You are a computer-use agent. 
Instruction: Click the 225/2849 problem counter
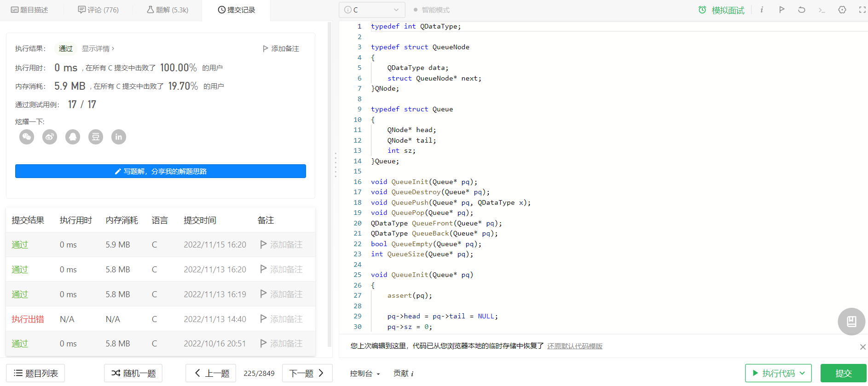(259, 374)
